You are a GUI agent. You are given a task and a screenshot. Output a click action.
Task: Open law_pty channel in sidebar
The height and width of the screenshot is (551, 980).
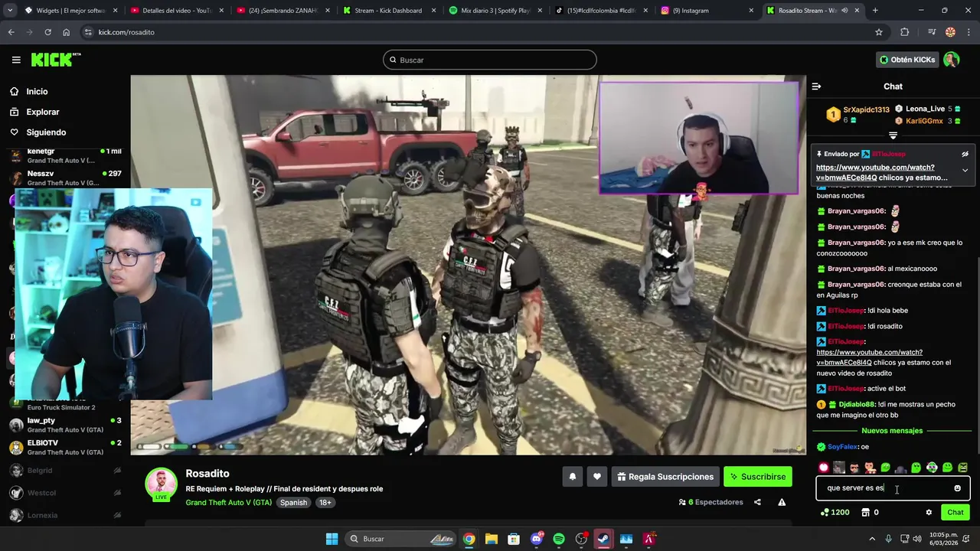click(65, 425)
